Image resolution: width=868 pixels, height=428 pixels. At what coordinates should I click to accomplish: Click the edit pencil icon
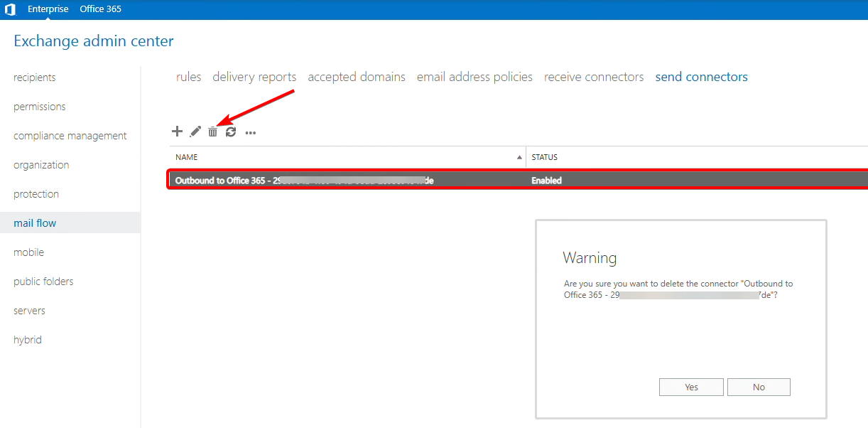195,132
